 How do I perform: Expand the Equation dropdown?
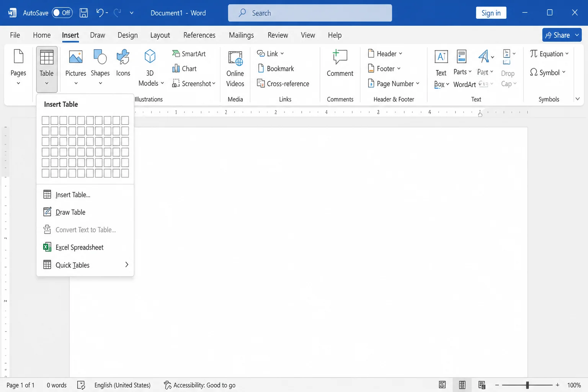(567, 54)
